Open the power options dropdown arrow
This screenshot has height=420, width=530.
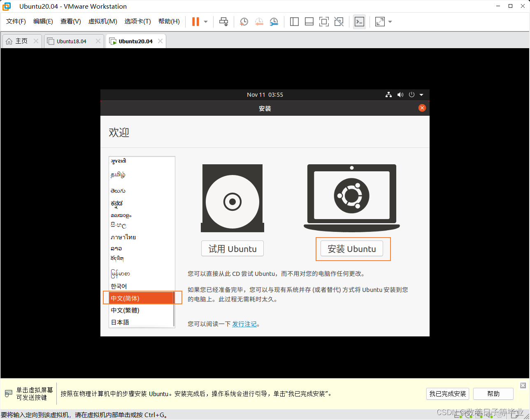point(206,22)
